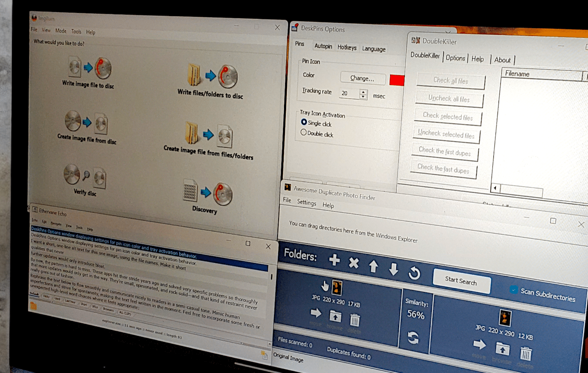
Task: Launch the Discovery mode in ImgBurn
Action: pyautogui.click(x=207, y=196)
